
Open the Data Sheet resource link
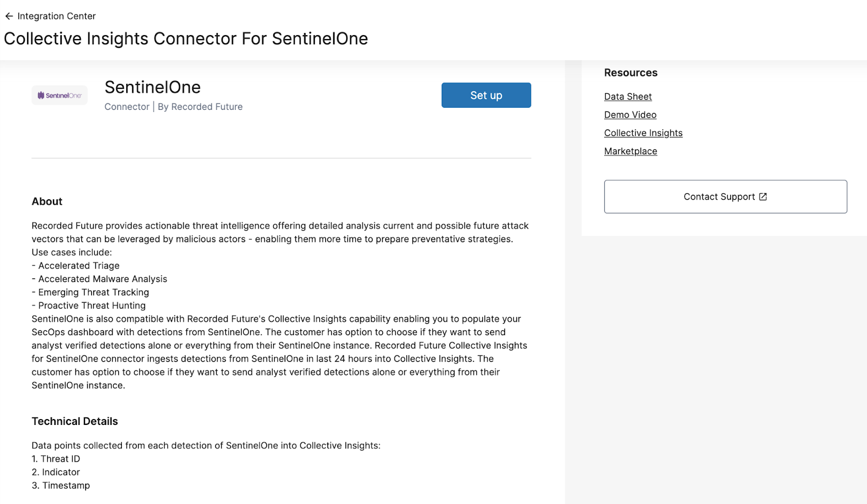pyautogui.click(x=628, y=96)
